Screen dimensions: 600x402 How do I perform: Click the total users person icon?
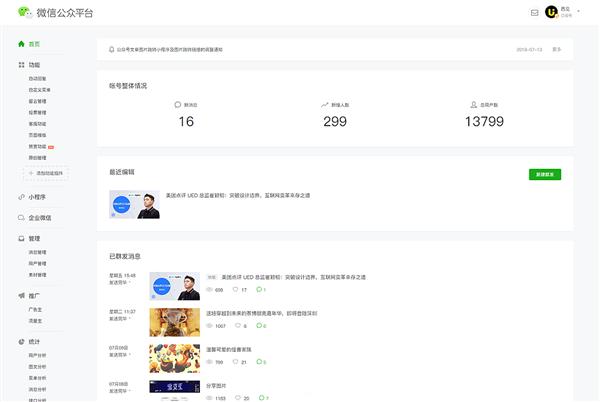click(473, 104)
